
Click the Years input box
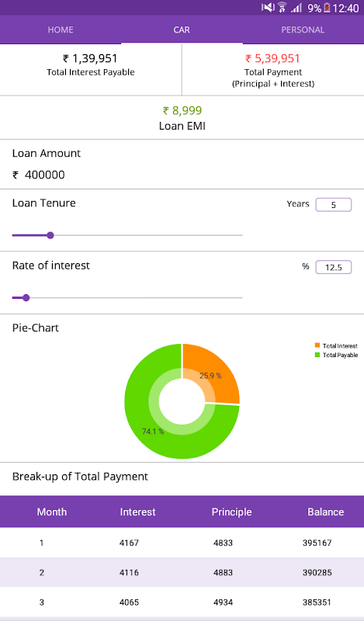tap(334, 205)
